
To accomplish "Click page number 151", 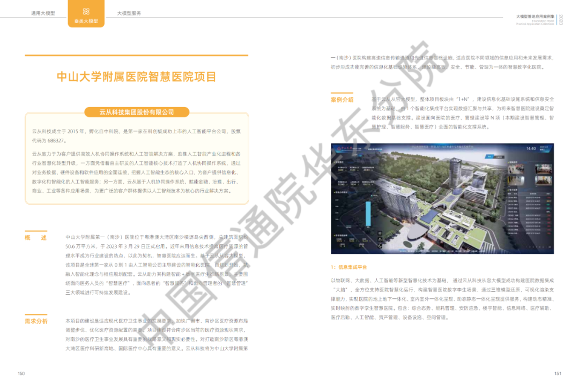I will click(558, 374).
